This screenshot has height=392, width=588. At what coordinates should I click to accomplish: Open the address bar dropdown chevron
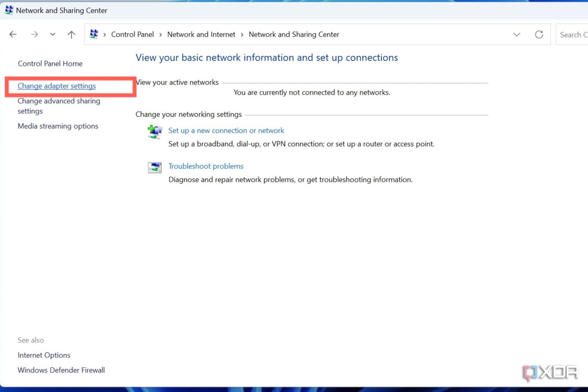516,34
